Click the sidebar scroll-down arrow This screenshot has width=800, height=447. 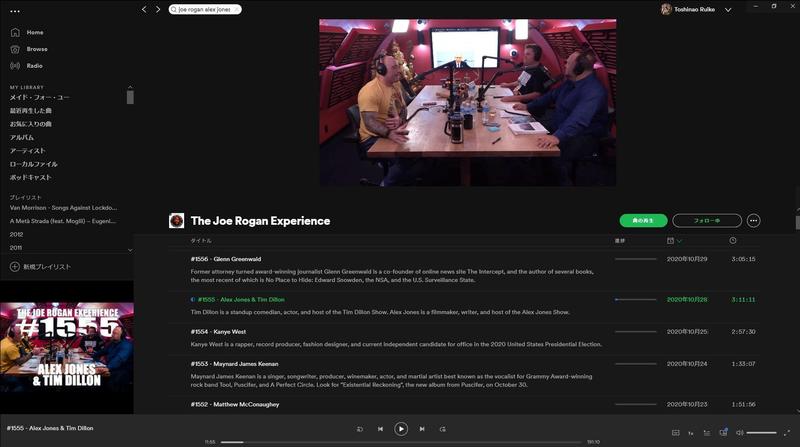(130, 250)
